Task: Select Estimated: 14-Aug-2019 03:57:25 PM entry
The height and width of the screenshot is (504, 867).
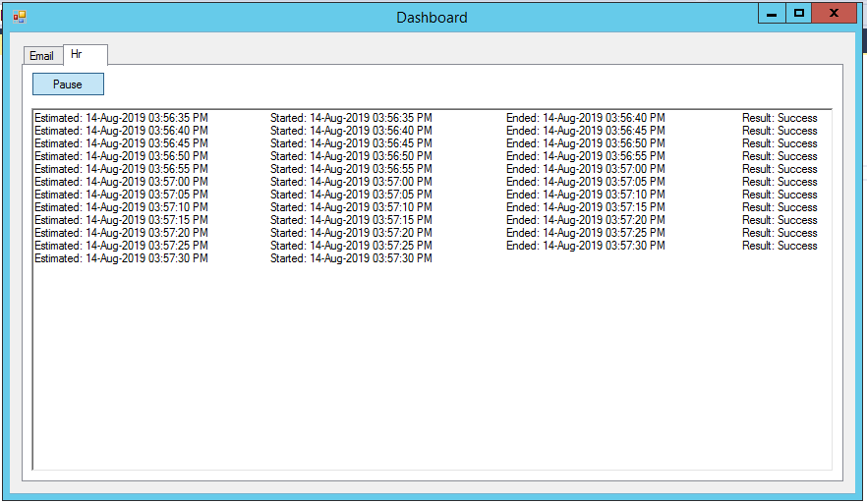Action: tap(121, 245)
